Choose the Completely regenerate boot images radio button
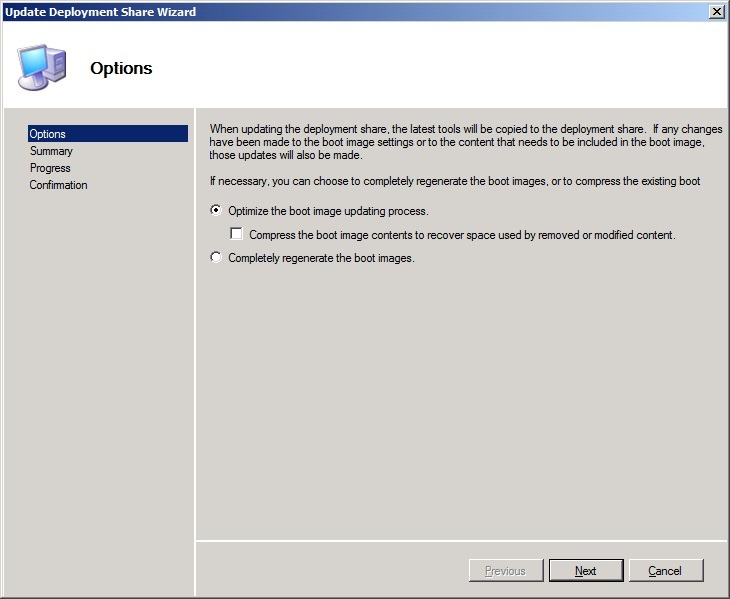This screenshot has height=599, width=730. [x=216, y=258]
